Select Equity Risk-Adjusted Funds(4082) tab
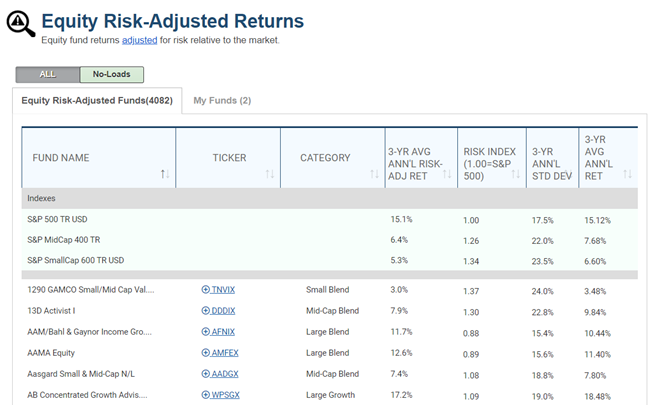655x405 pixels. tap(97, 101)
